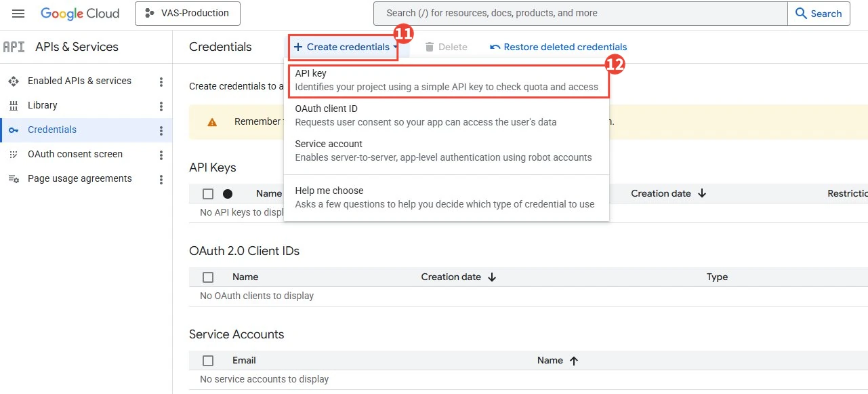Click the Page usage agreements icon

(14, 179)
